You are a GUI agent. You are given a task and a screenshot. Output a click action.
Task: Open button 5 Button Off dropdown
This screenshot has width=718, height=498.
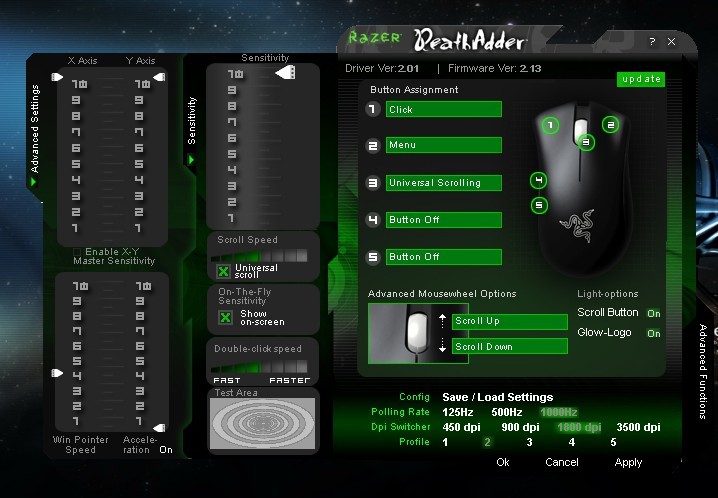[444, 257]
